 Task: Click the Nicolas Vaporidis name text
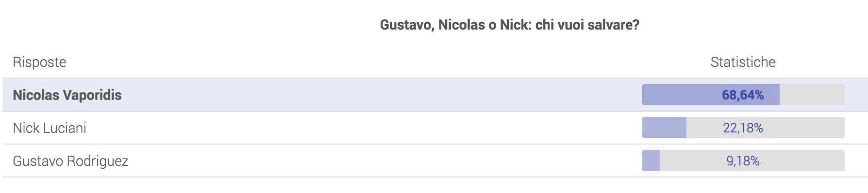[x=67, y=95]
